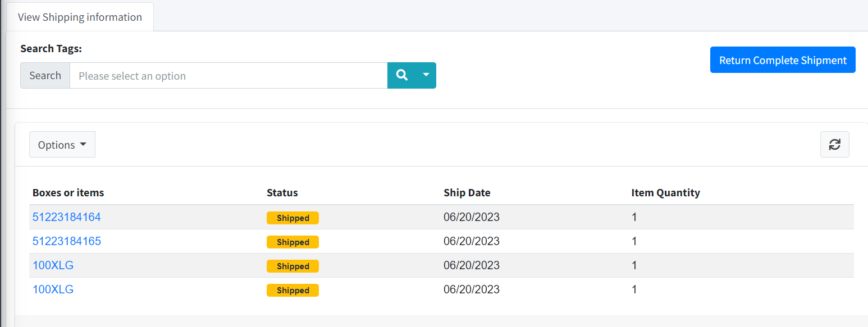Open the first 100XLG item link
The image size is (868, 327).
point(53,265)
